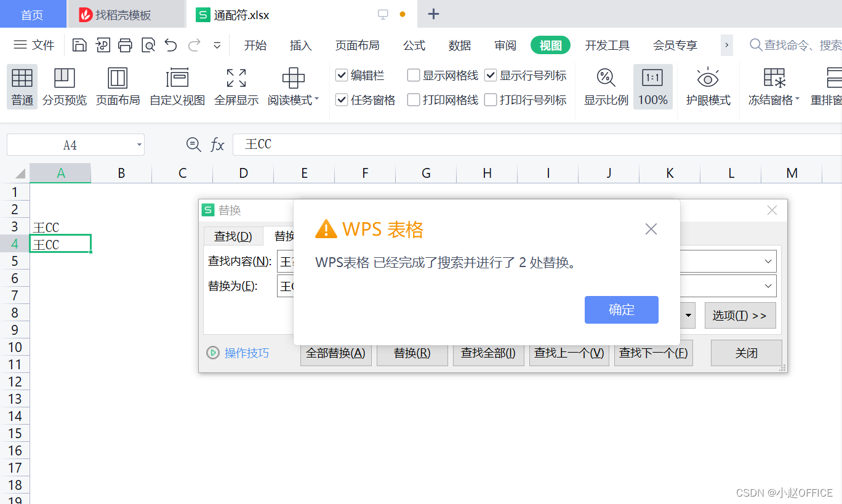Open the 插入 ribbon tab
This screenshot has width=842, height=504.
click(x=301, y=45)
